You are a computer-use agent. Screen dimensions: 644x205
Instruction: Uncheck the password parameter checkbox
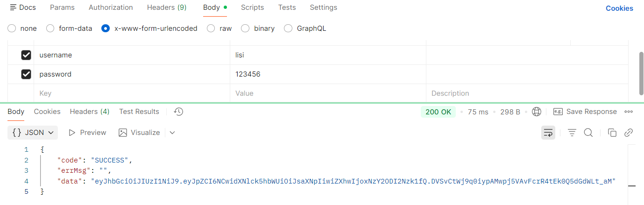pos(26,74)
